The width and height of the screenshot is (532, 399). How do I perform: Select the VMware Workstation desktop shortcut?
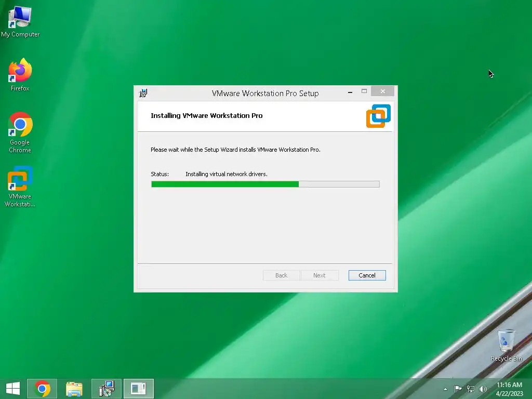point(20,186)
